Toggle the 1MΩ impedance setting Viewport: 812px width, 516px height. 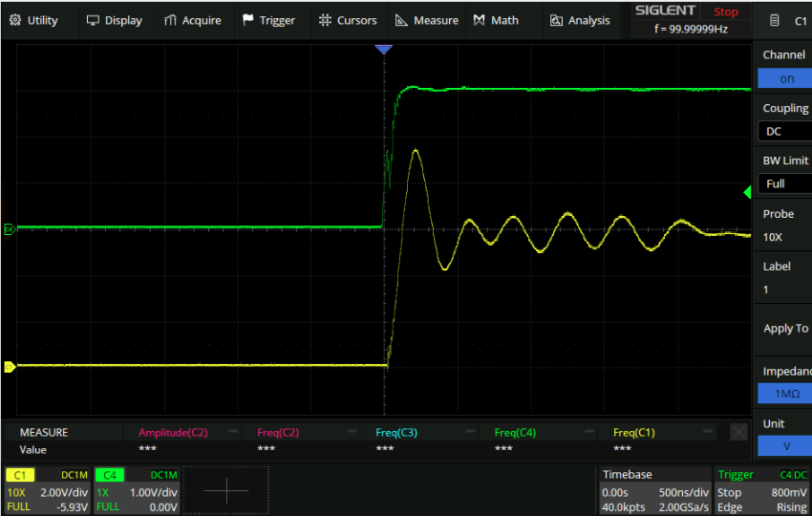tap(785, 394)
